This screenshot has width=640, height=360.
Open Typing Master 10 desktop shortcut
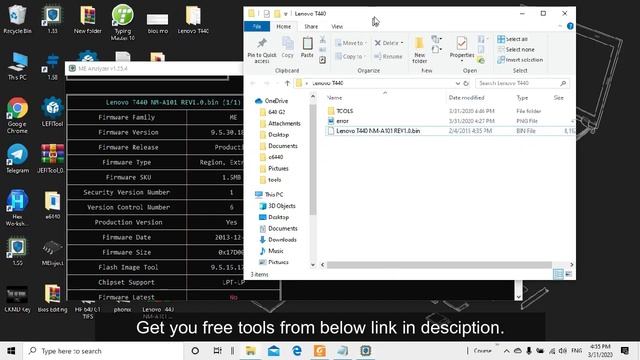coord(122,22)
